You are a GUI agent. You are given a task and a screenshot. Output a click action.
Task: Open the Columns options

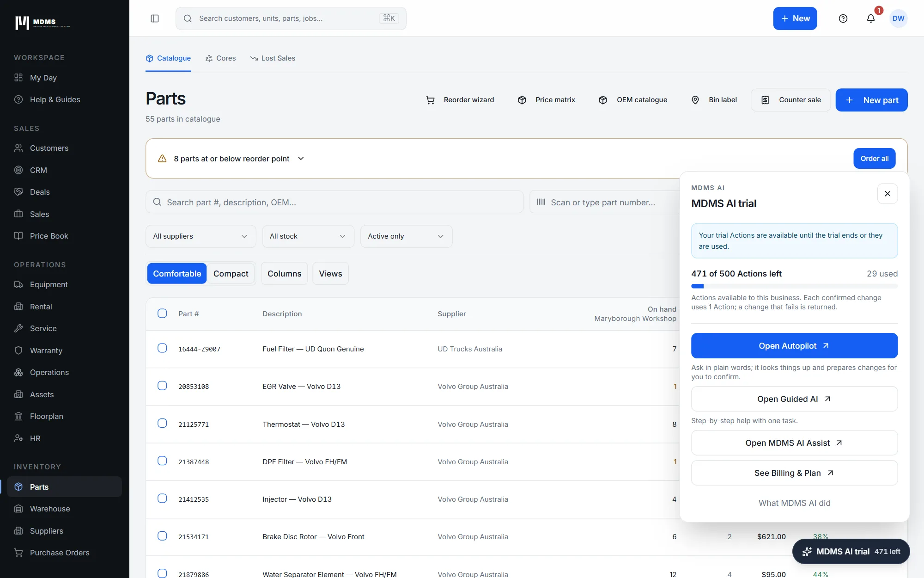(x=284, y=274)
